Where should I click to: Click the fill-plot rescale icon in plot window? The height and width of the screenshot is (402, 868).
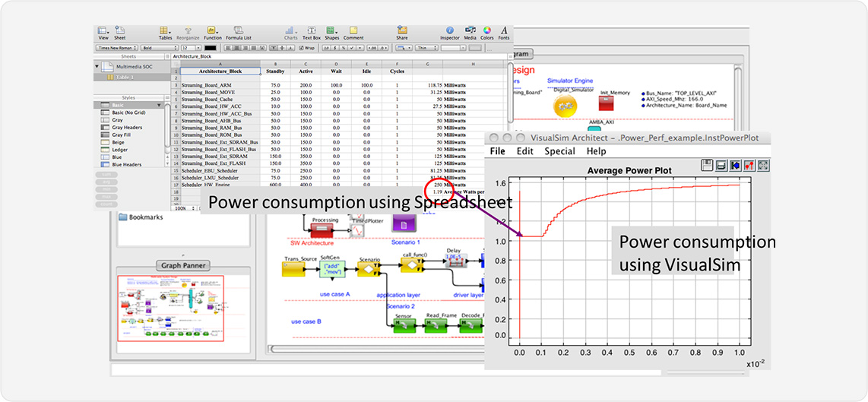764,164
